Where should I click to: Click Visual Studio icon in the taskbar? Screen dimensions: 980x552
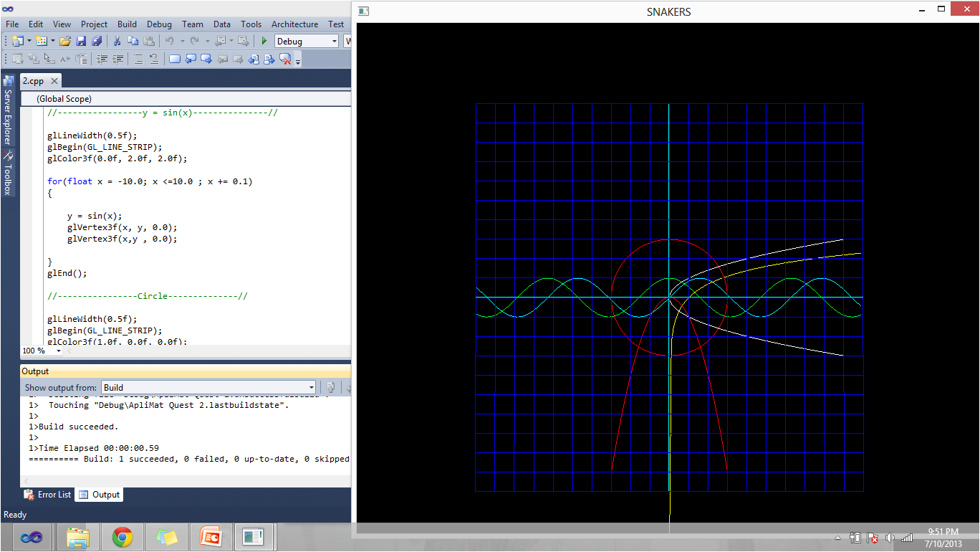point(31,537)
